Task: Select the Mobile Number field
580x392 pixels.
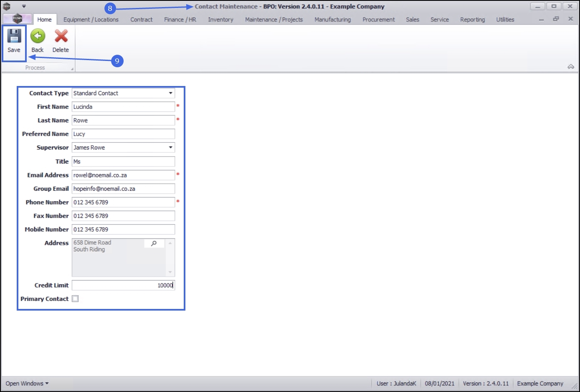Action: [x=123, y=230]
